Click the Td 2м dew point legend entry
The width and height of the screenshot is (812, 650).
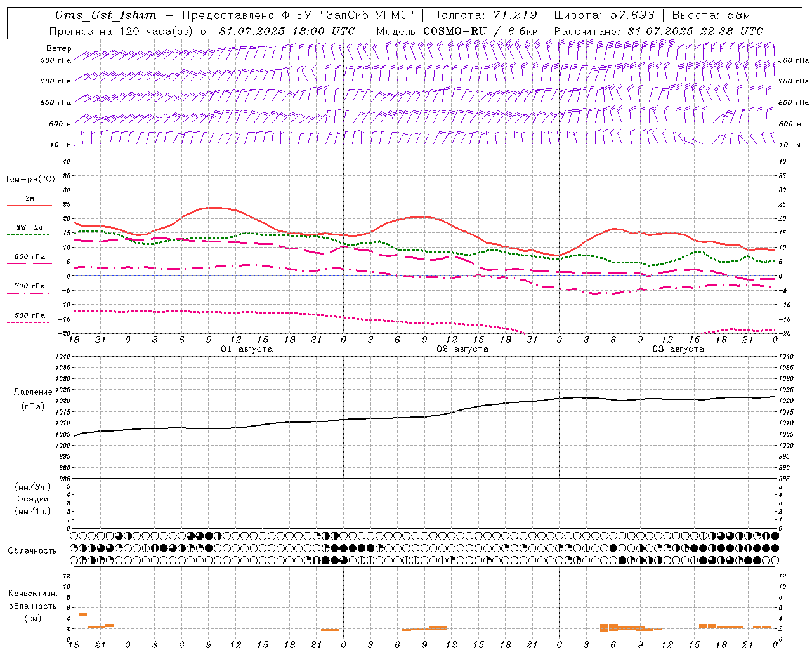tap(29, 227)
